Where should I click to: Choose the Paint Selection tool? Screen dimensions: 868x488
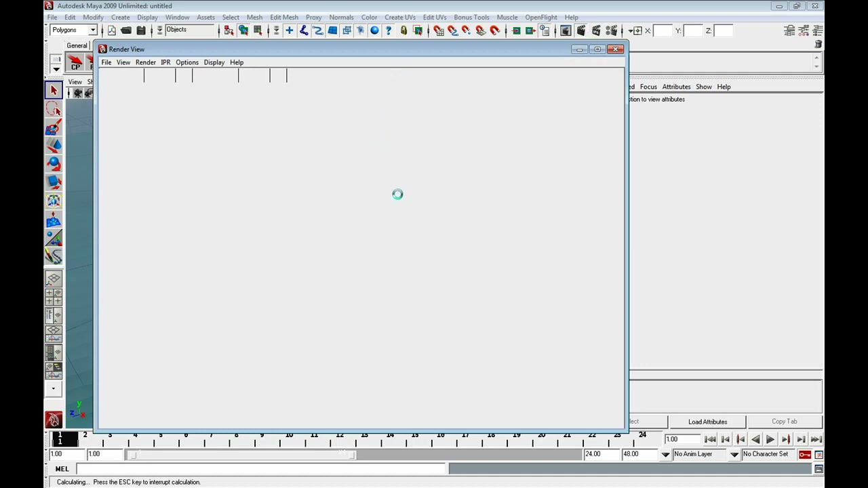point(54,127)
